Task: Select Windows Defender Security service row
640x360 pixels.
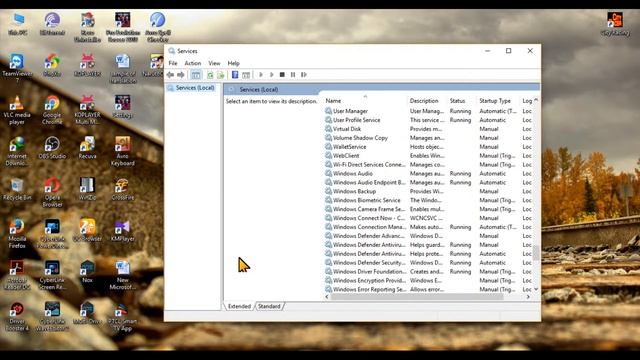Action: [x=429, y=263]
